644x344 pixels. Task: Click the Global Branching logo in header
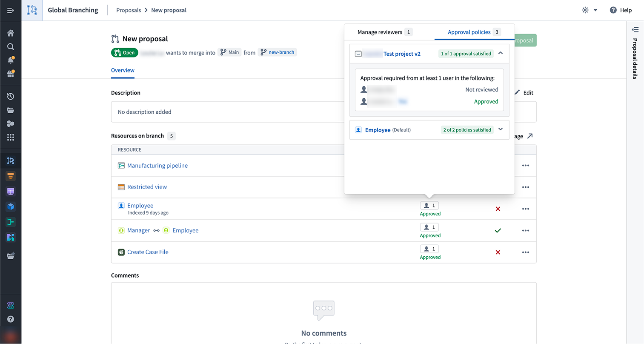(x=32, y=10)
